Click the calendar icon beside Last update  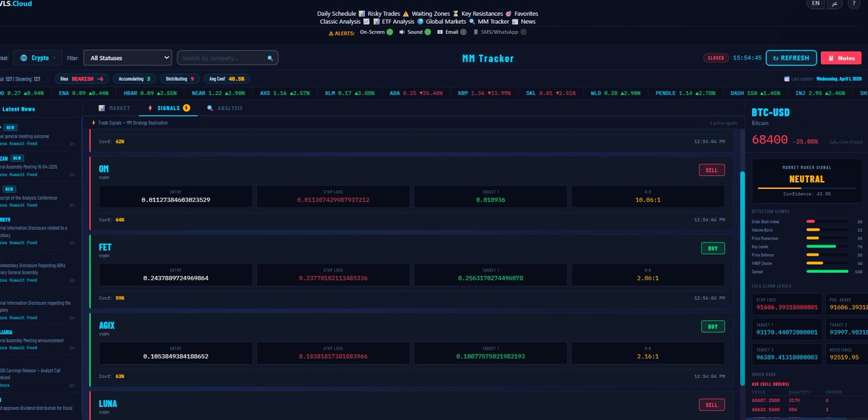tap(787, 79)
